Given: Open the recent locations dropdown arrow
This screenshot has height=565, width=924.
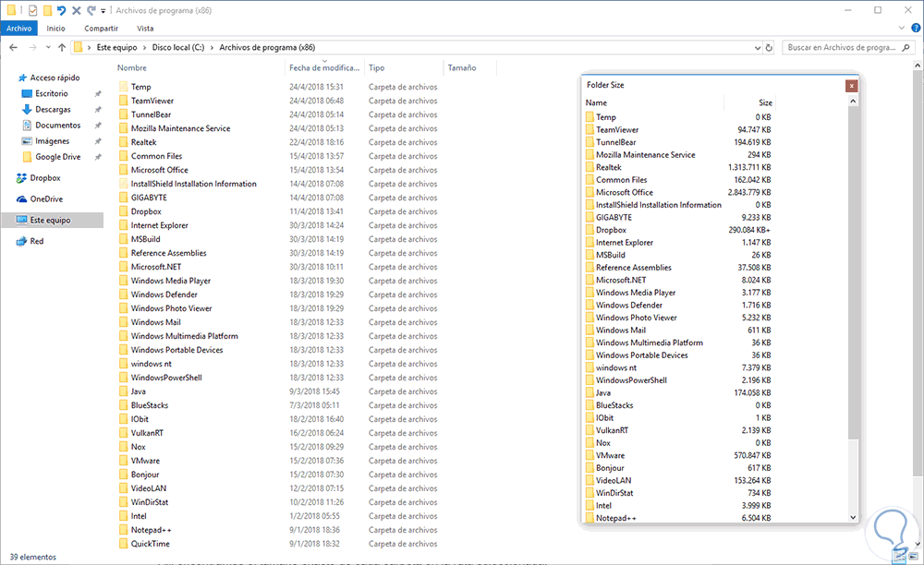Looking at the screenshot, I should click(x=48, y=48).
